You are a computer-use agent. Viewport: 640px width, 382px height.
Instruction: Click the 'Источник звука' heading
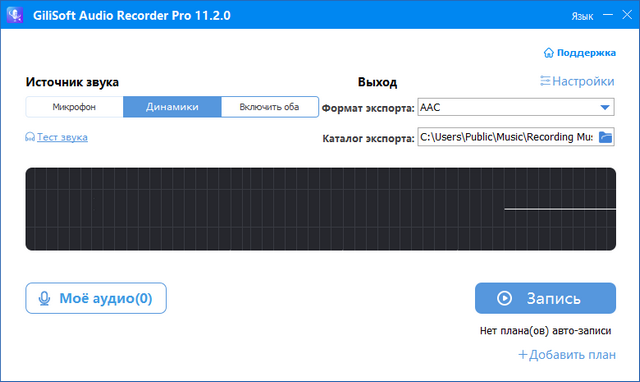click(x=72, y=82)
